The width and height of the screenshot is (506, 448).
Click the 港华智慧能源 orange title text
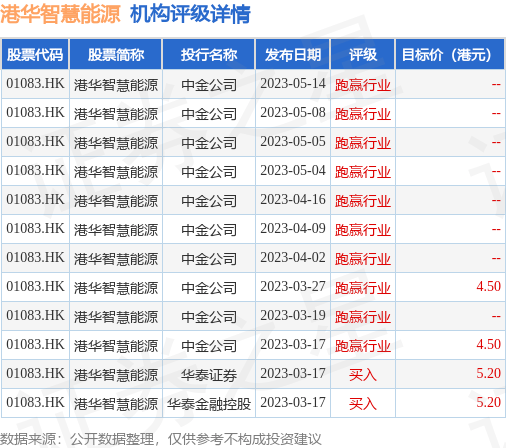click(x=60, y=14)
